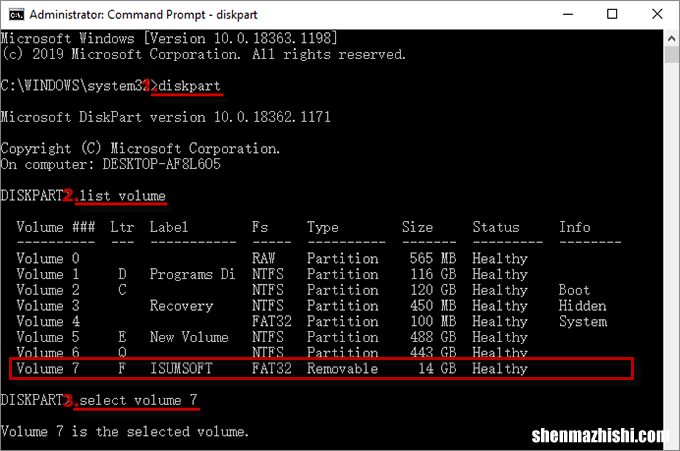Click the list volume command text
This screenshot has width=680, height=451.
click(x=122, y=196)
